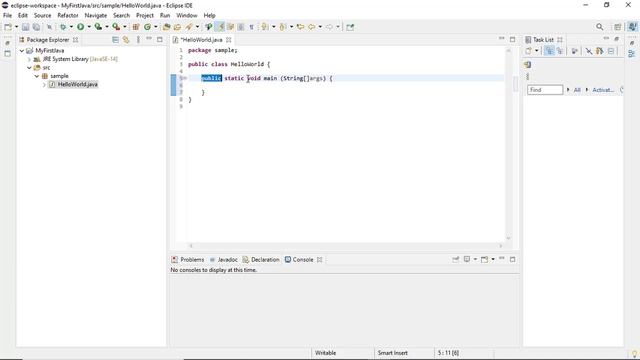
Task: Click Collapse All in Package Explorer
Action: point(116,40)
